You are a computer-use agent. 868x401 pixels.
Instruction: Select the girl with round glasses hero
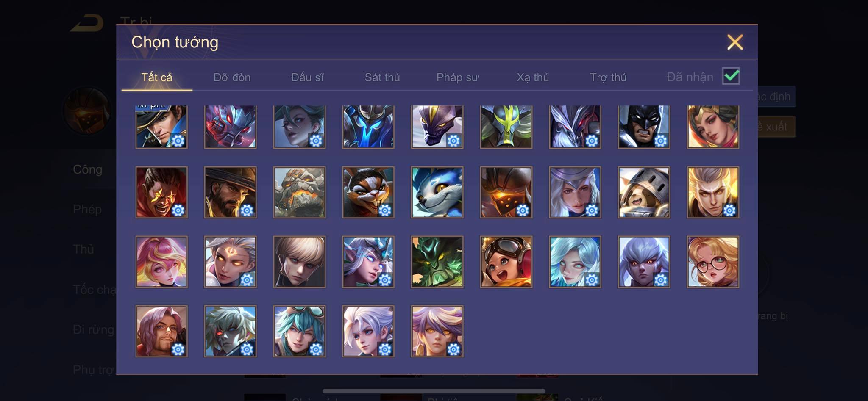(713, 262)
